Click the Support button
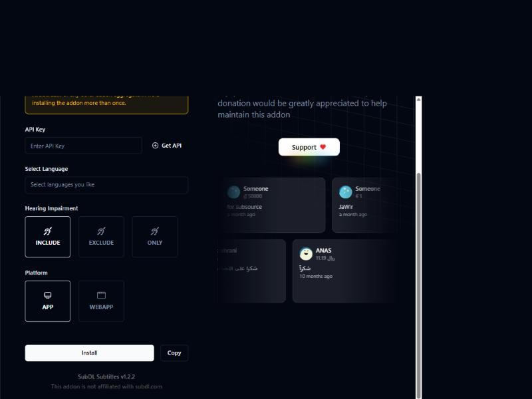Screen dimensions: 532x399 309,147
